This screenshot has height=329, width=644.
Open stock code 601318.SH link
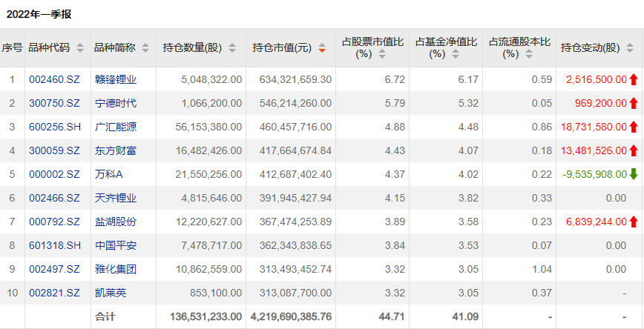pos(55,246)
